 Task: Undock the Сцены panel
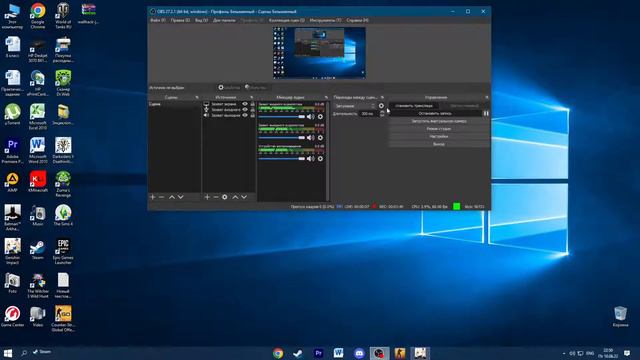tap(197, 98)
